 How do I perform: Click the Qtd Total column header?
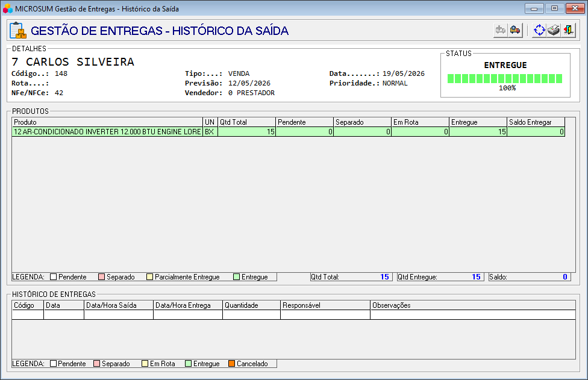[x=246, y=122]
